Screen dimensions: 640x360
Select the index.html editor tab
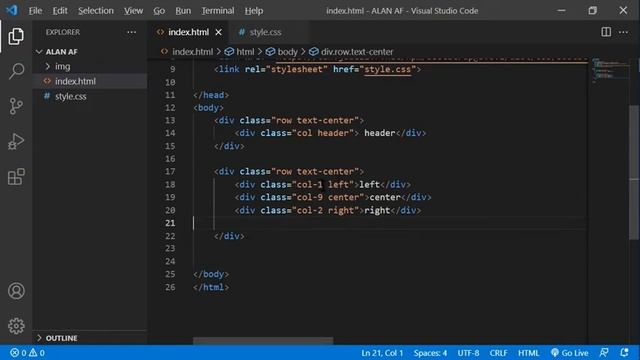pos(188,32)
